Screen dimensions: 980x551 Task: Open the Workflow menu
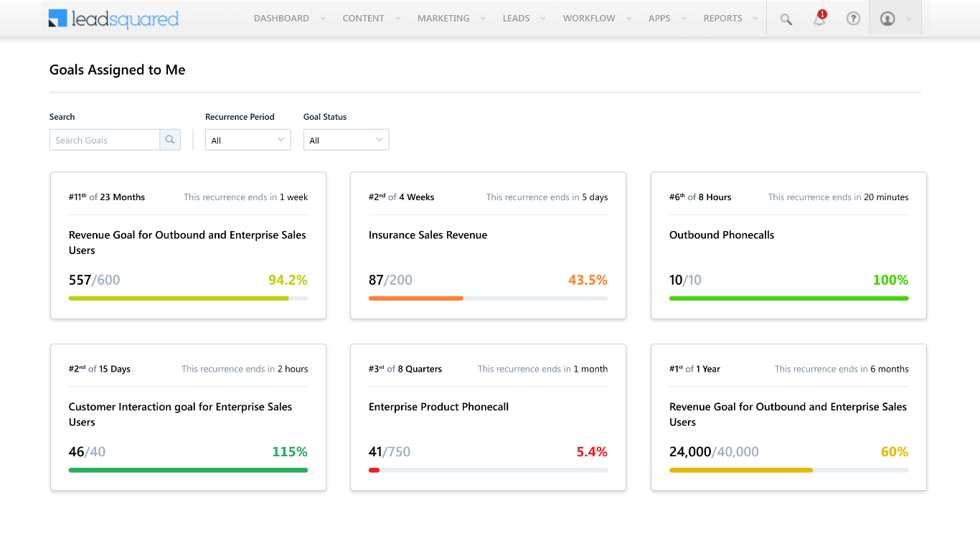coord(589,19)
